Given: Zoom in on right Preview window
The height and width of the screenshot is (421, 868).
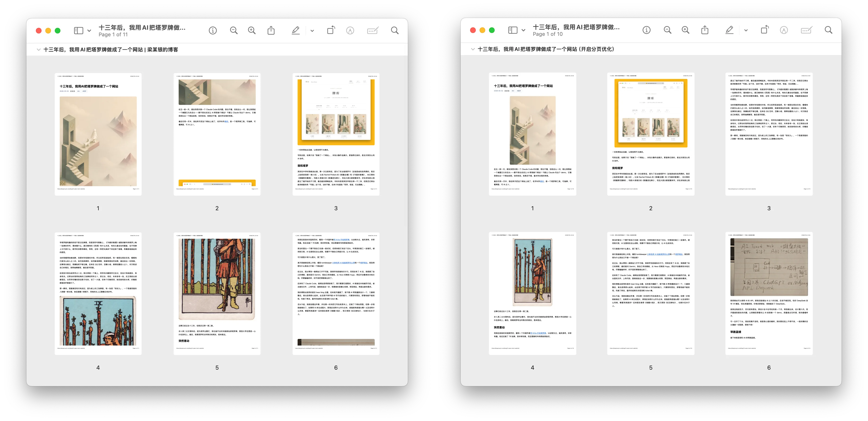Looking at the screenshot, I should [x=685, y=30].
